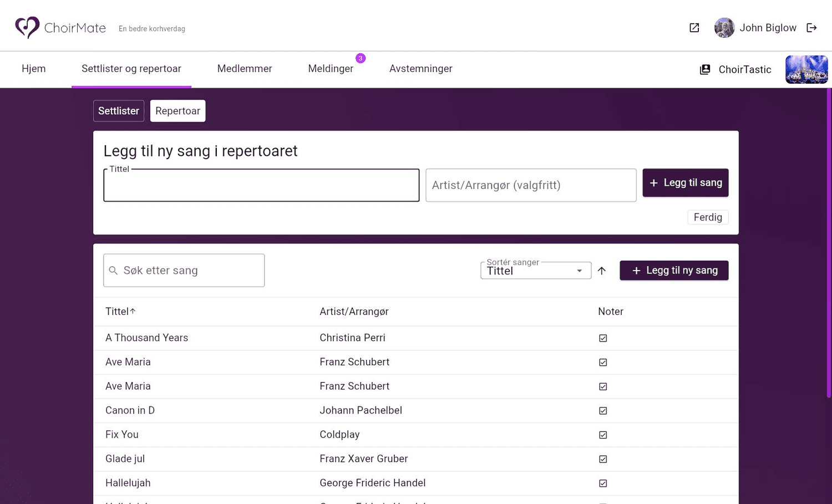Click sort arrow next to Tittel header

133,311
